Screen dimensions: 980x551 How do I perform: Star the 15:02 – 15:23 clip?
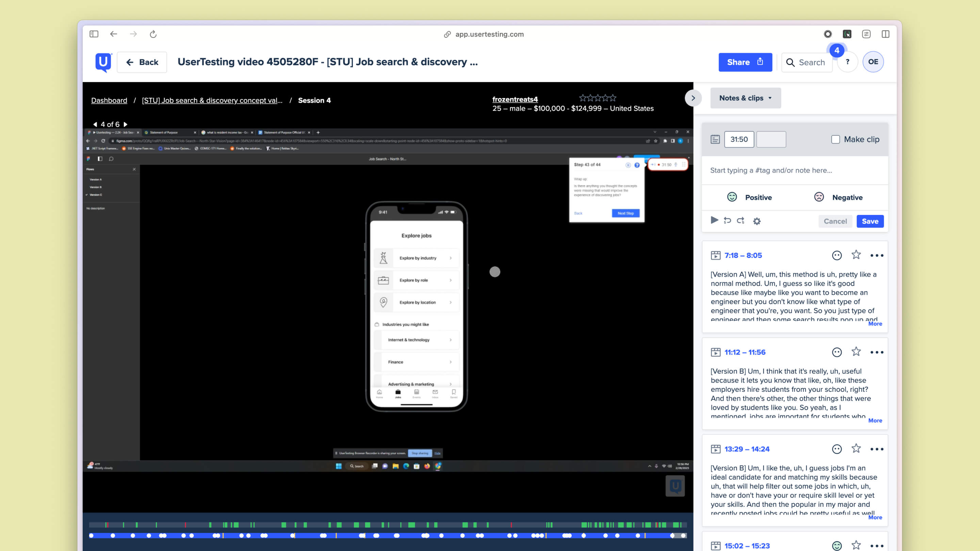coord(856,545)
